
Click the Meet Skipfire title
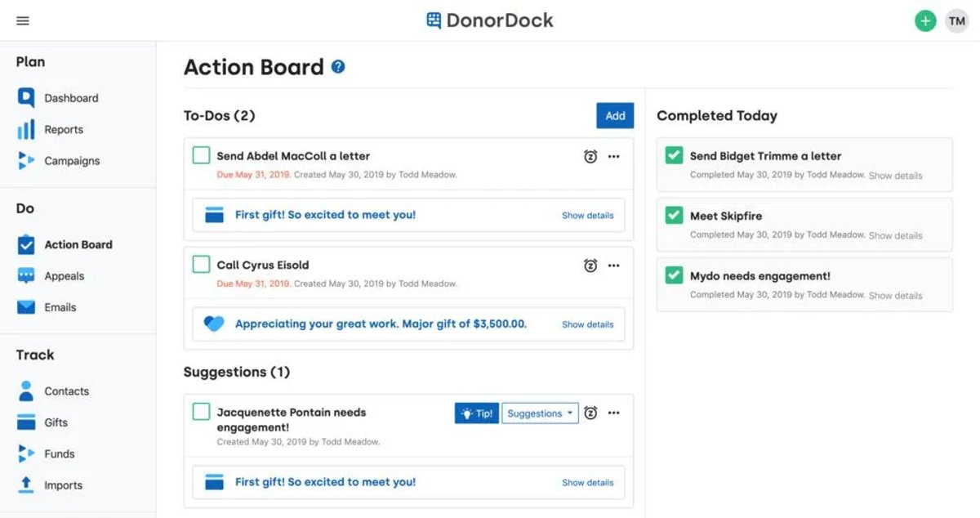(726, 216)
